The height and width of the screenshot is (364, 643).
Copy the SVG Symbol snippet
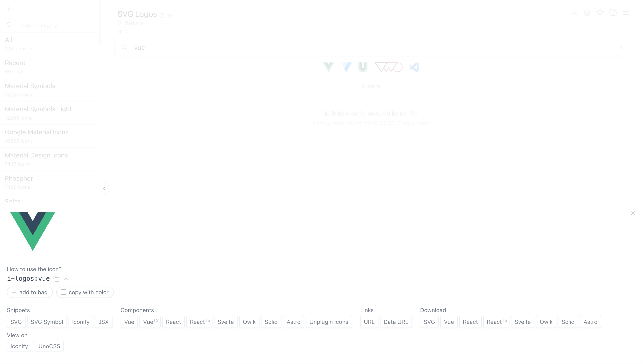tap(47, 322)
